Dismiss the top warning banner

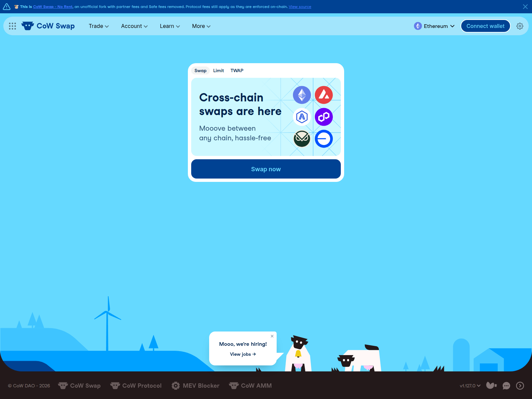point(525,7)
